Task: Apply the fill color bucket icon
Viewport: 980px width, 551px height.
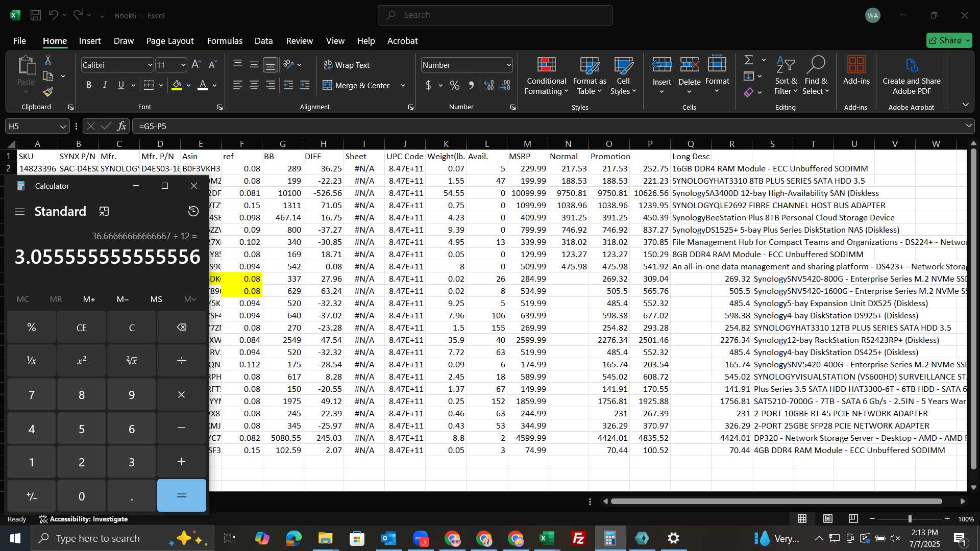Action: click(177, 85)
